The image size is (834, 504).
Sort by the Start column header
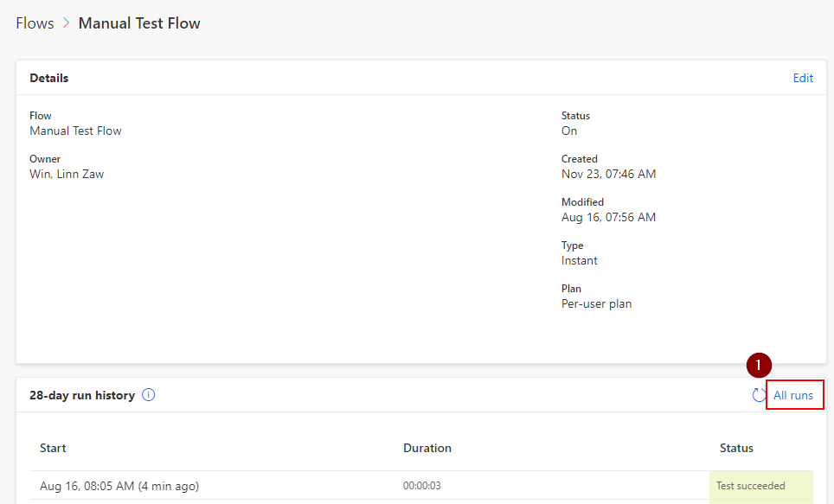pos(53,448)
